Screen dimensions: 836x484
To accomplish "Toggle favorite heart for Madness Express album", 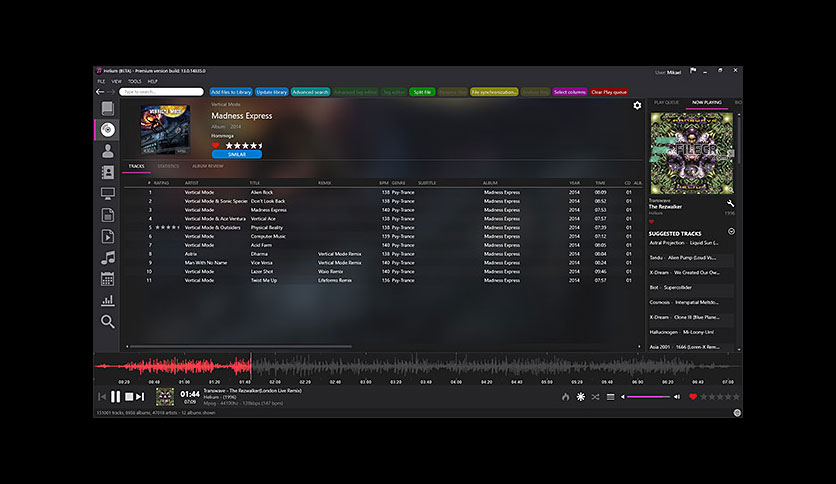I will [215, 145].
